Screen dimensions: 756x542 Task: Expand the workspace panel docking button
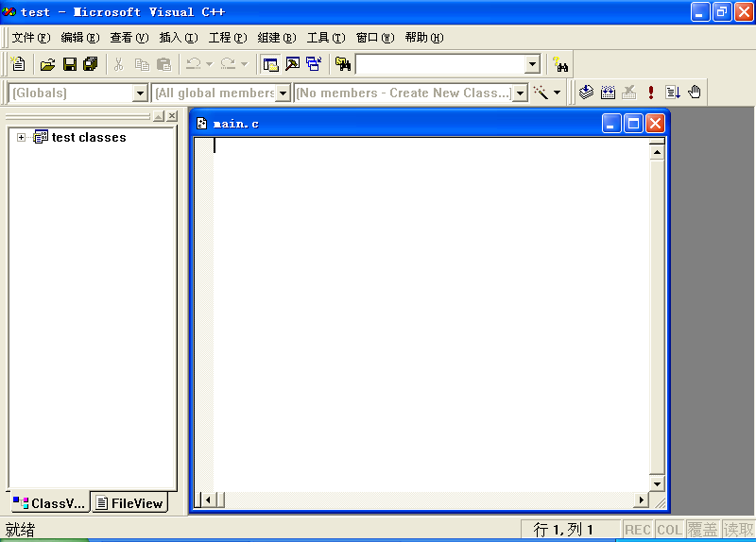(x=159, y=116)
